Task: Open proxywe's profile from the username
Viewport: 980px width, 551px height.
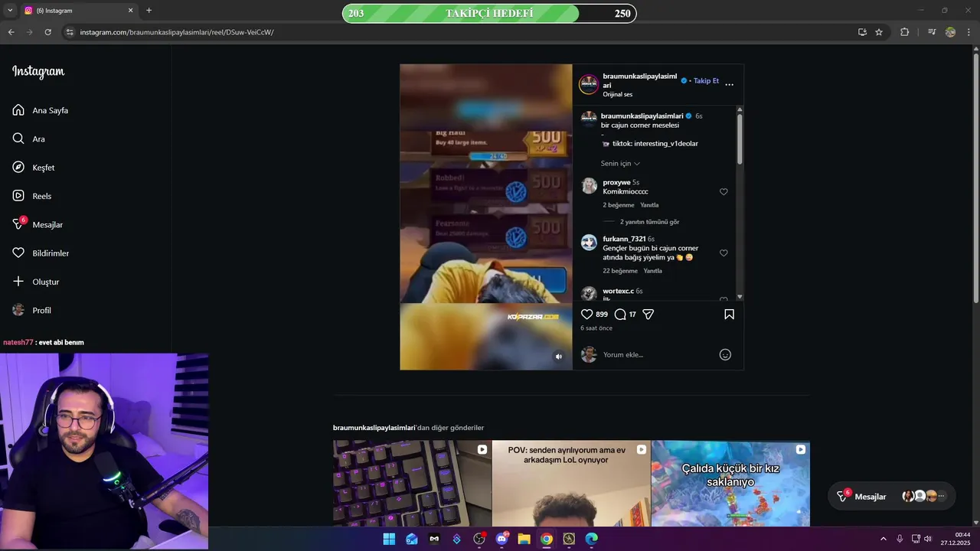Action: pos(616,182)
